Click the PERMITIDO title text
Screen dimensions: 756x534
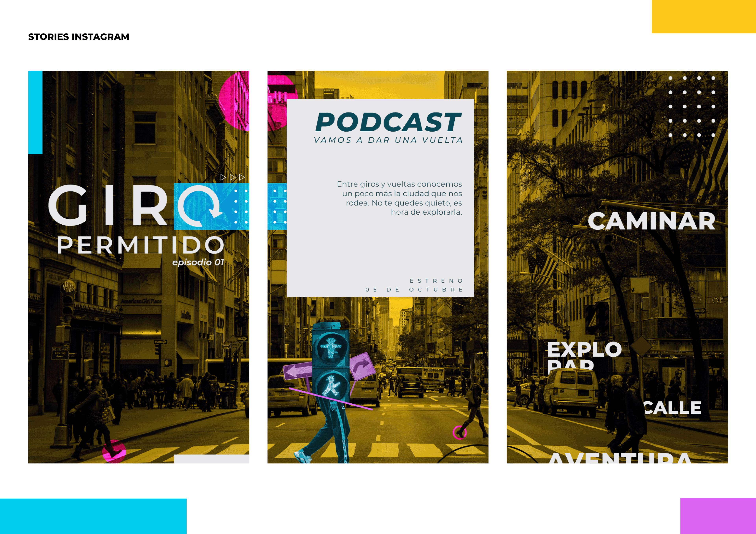(141, 245)
